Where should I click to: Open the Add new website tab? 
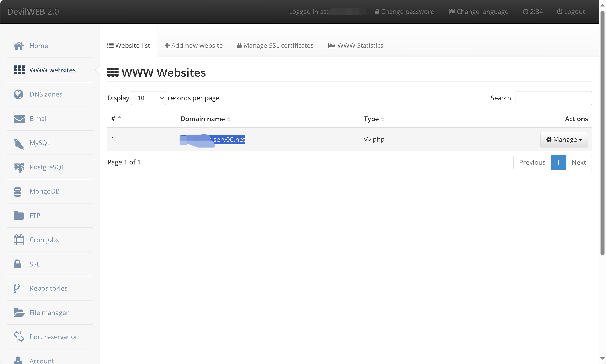[194, 46]
